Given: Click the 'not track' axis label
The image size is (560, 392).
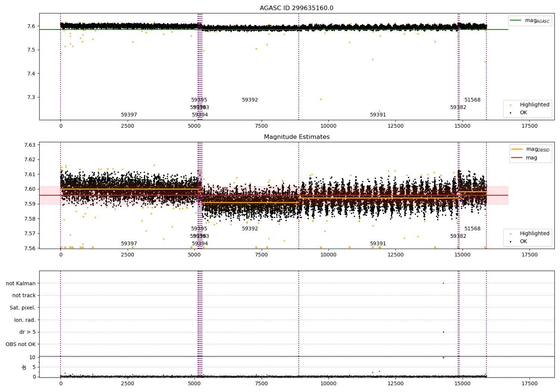Looking at the screenshot, I should click(x=24, y=295).
